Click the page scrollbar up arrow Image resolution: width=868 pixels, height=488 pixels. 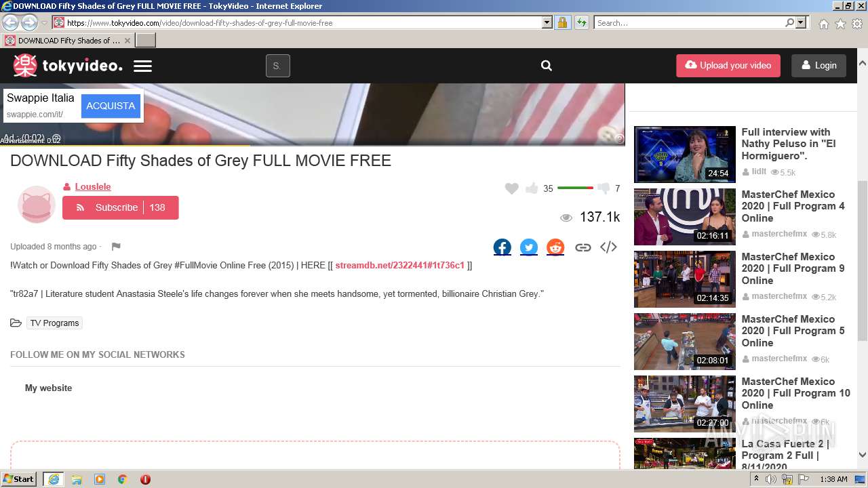tap(862, 62)
